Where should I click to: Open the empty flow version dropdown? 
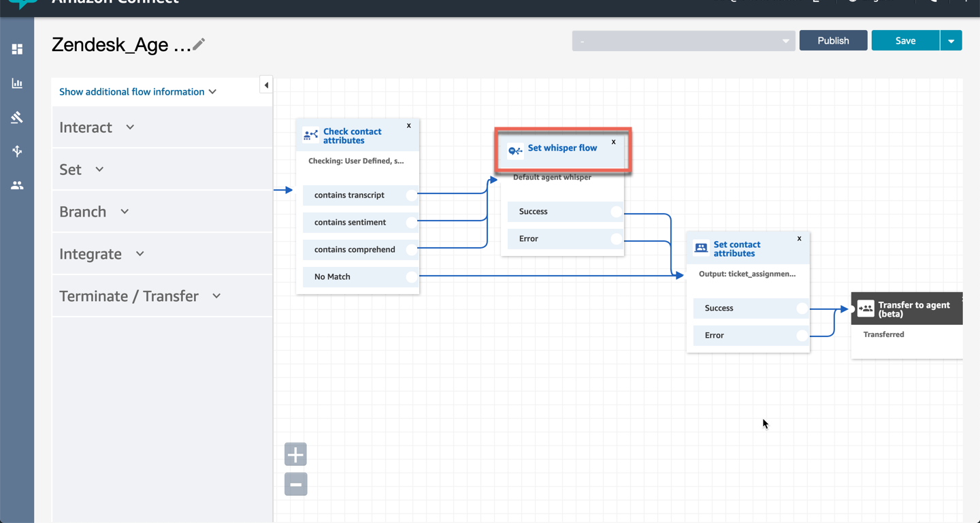(x=683, y=41)
